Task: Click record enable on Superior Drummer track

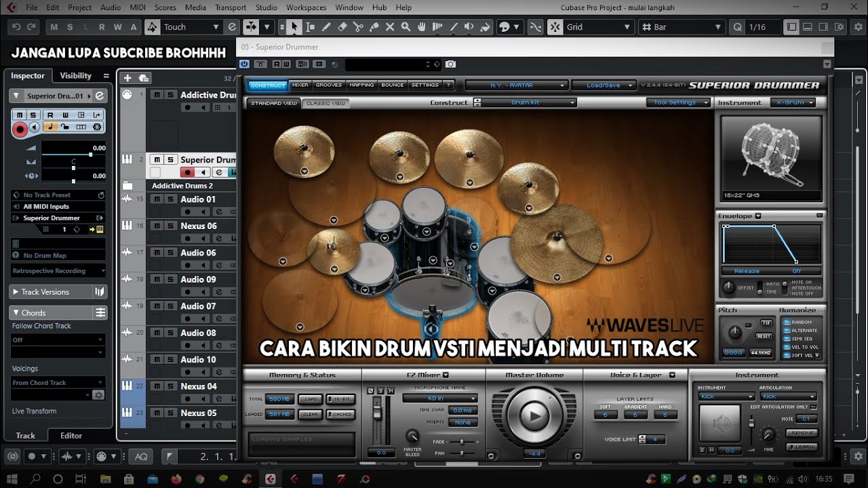Action: click(x=188, y=173)
